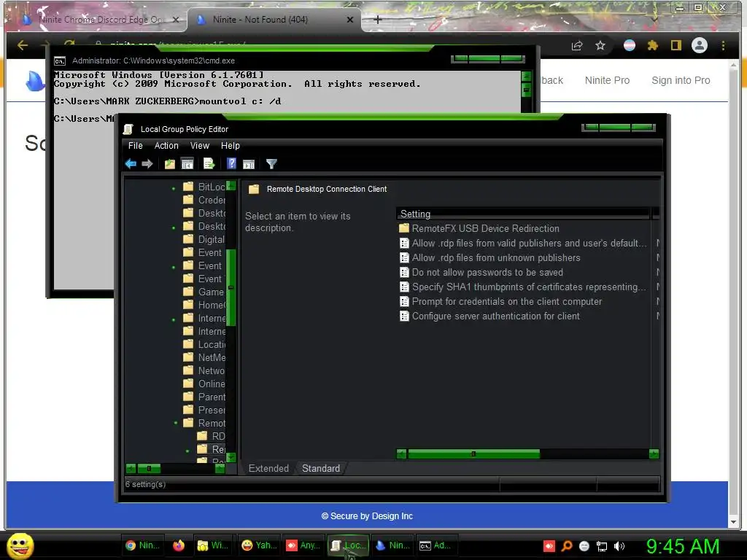747x560 pixels.
Task: Click the cmd window scrollbar up arrow
Action: (x=527, y=76)
